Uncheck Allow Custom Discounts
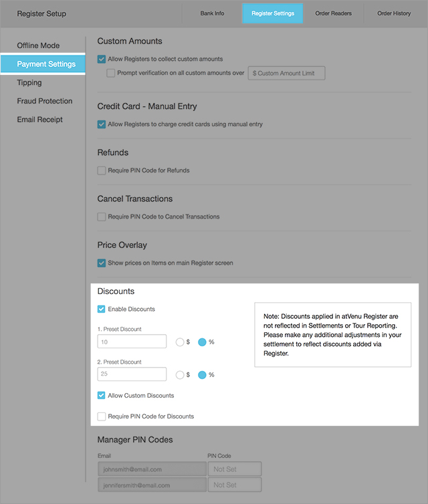Screen dimensions: 428x504 coord(102,396)
